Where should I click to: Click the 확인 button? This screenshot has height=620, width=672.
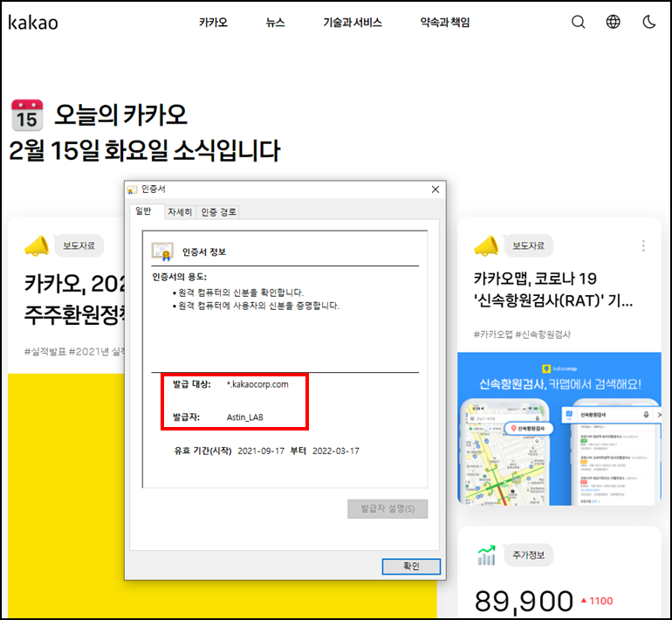coord(411,566)
